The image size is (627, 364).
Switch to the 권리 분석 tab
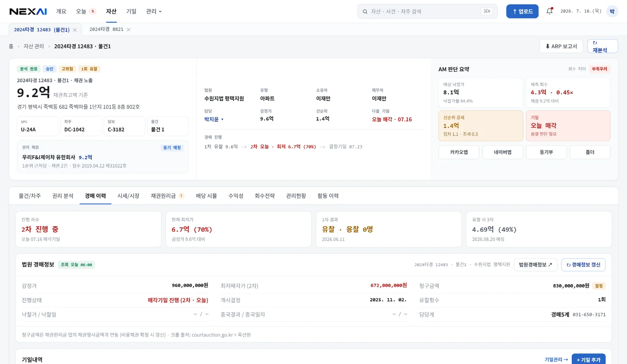63,196
